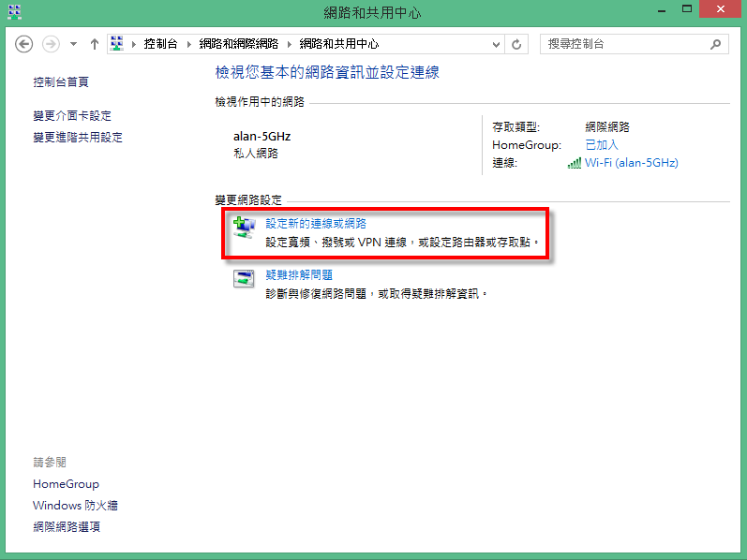Open 變更進階共用設定 in the left sidebar
Viewport: 747px width, 560px height.
78,137
